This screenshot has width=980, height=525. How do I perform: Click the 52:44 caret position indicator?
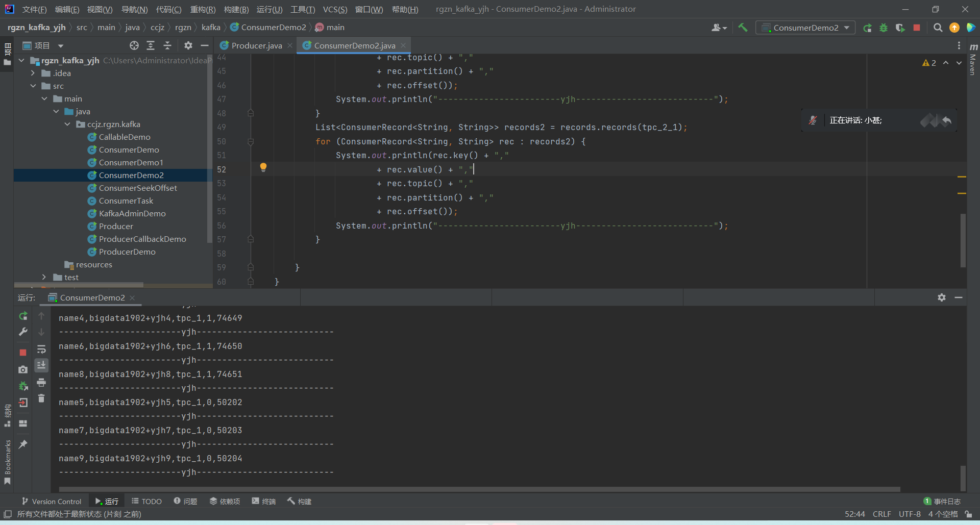click(854, 514)
